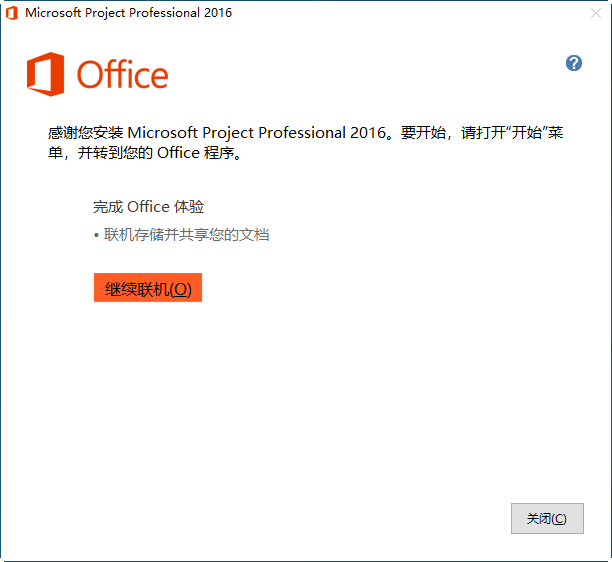The image size is (612, 562).
Task: Click the word Office in 完成 Office 体验
Action: coord(148,207)
